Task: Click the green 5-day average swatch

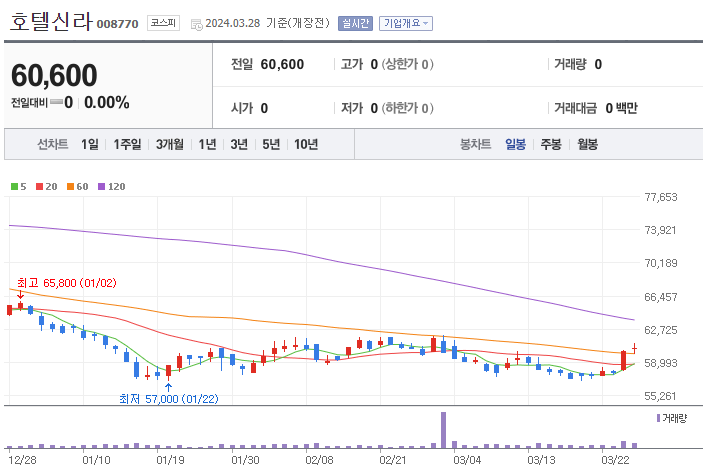Action: pos(14,186)
